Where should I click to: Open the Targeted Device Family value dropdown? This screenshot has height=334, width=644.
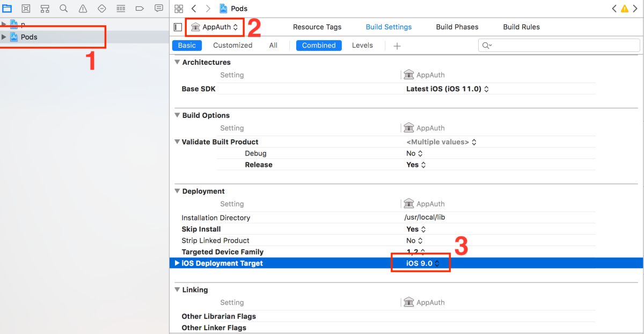click(416, 251)
